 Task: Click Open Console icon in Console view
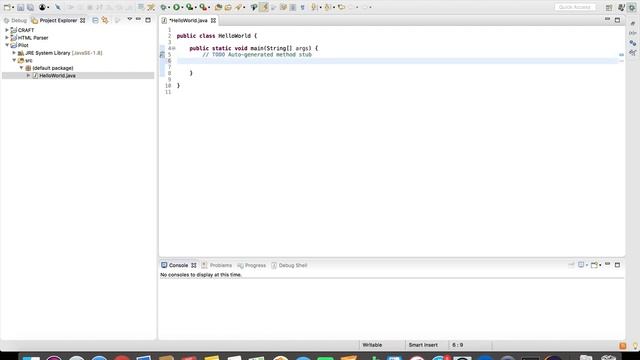pos(594,265)
